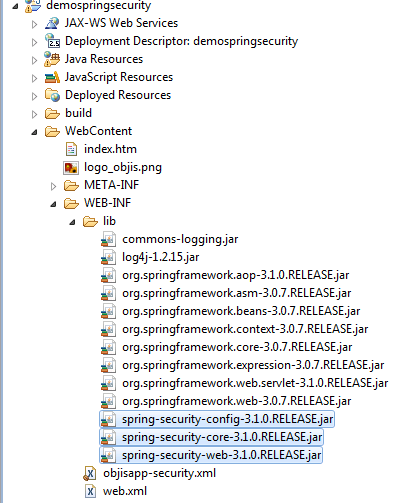
Task: Click the beans-3.0.7 jar icon
Action: (x=108, y=312)
